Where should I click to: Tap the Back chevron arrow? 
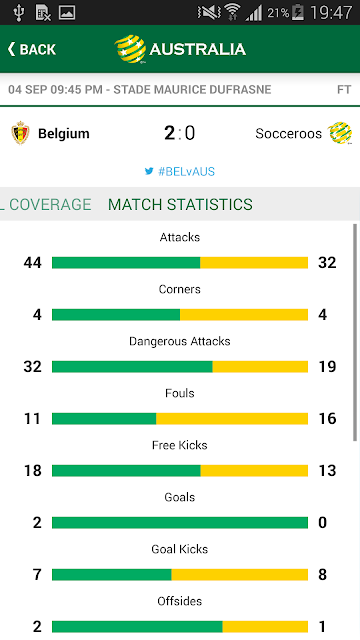[x=11, y=49]
